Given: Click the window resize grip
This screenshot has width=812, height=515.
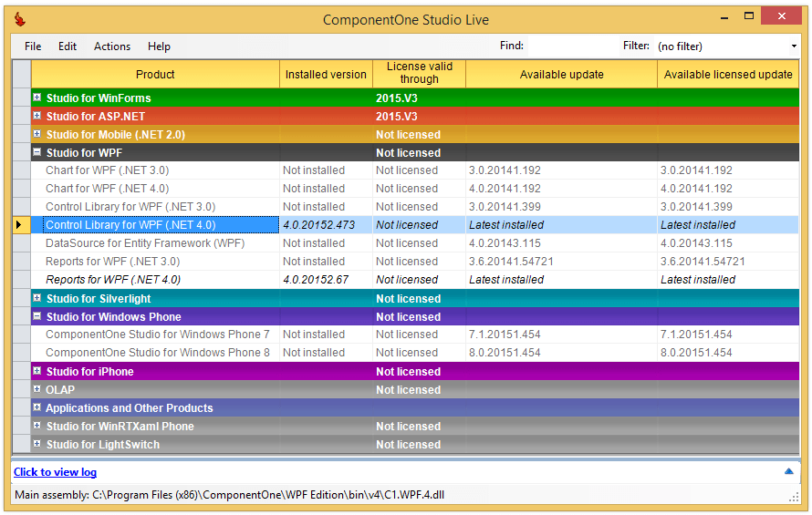Looking at the screenshot, I should pos(794,498).
